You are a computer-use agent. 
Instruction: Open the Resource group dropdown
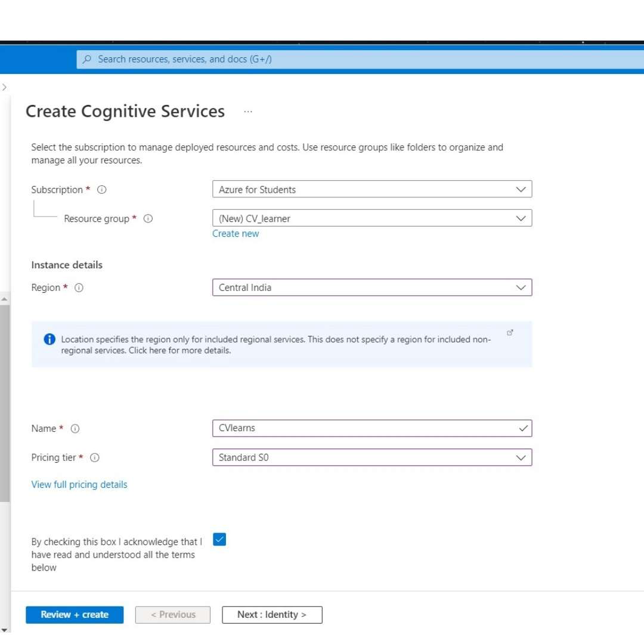371,219
